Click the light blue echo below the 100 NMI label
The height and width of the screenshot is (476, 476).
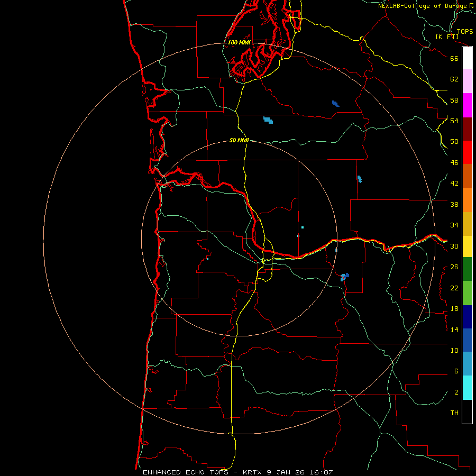pos(268,120)
